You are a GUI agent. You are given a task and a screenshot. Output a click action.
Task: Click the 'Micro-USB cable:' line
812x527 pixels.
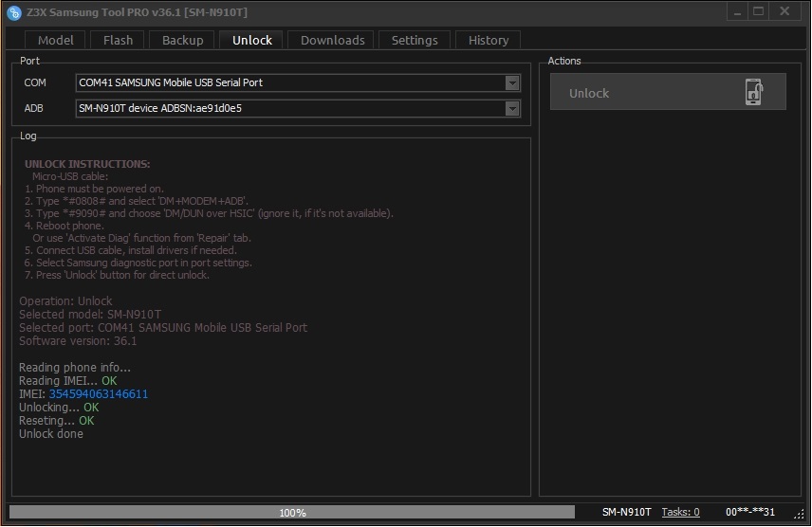70,176
